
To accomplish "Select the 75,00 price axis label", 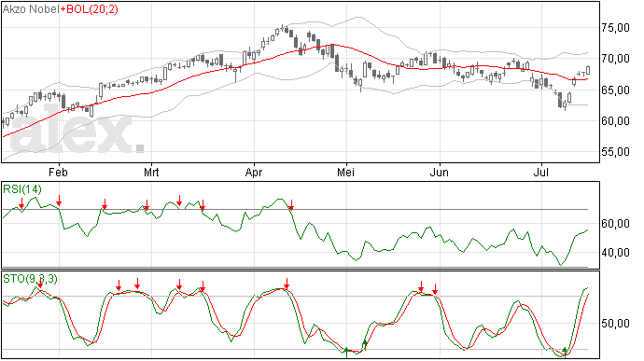I will pyautogui.click(x=616, y=28).
